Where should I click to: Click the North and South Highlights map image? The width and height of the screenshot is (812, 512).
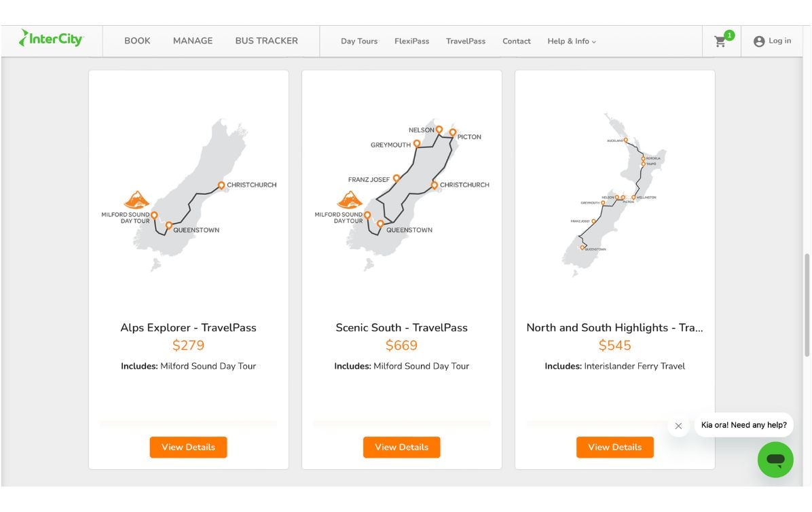(x=614, y=195)
